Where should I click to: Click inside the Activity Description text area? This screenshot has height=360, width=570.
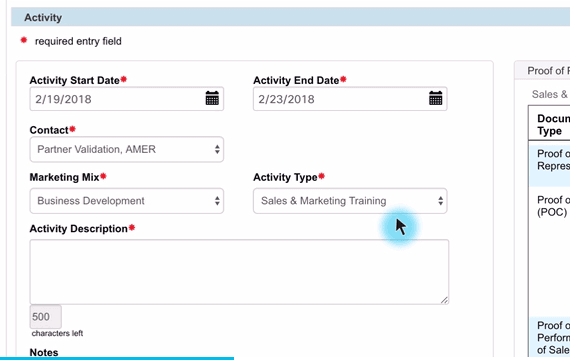click(x=239, y=272)
